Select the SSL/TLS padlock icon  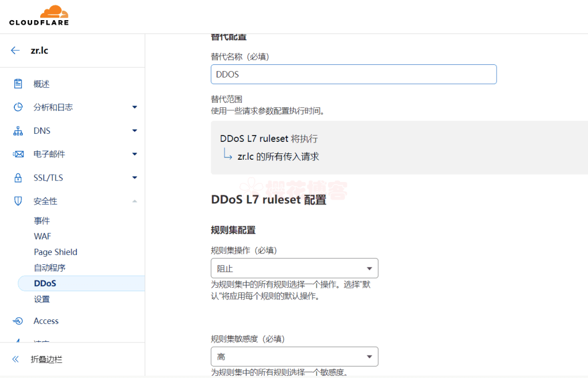(18, 177)
